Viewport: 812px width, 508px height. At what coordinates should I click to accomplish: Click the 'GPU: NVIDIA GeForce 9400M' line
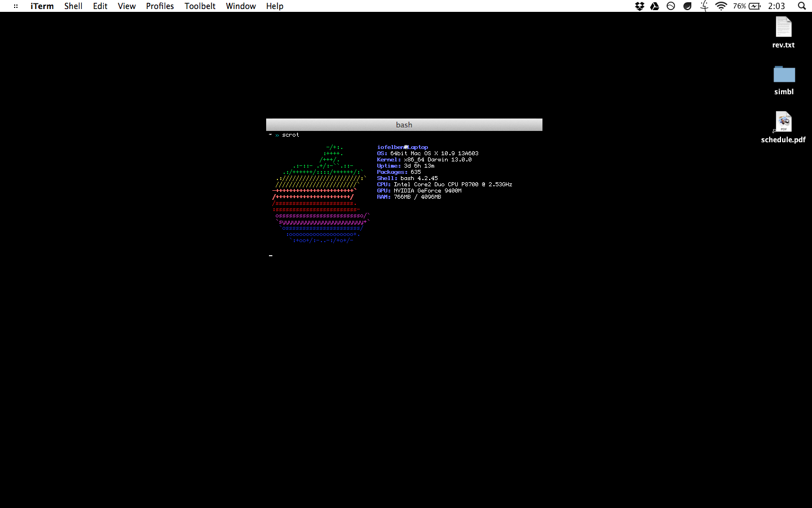pyautogui.click(x=420, y=191)
